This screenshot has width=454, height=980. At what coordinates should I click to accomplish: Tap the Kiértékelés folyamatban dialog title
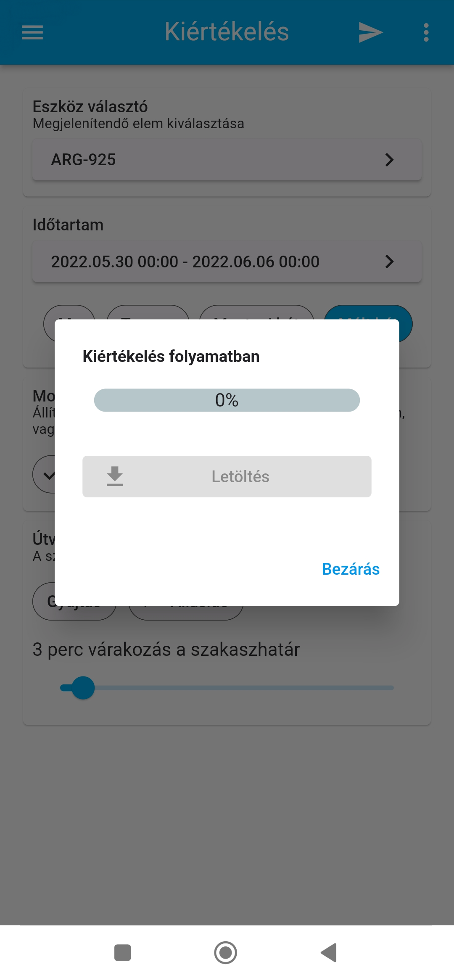[x=171, y=357]
